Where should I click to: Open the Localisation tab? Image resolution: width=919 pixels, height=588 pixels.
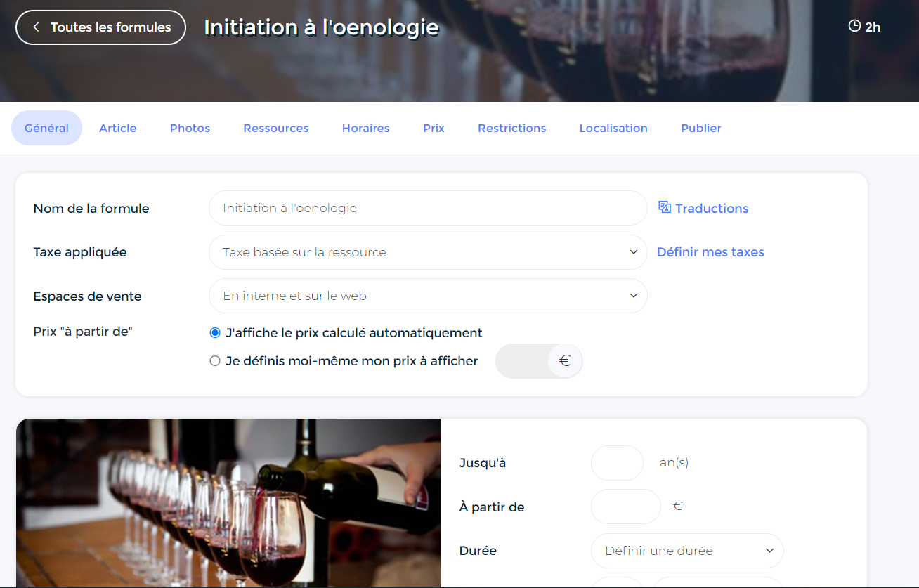(613, 128)
